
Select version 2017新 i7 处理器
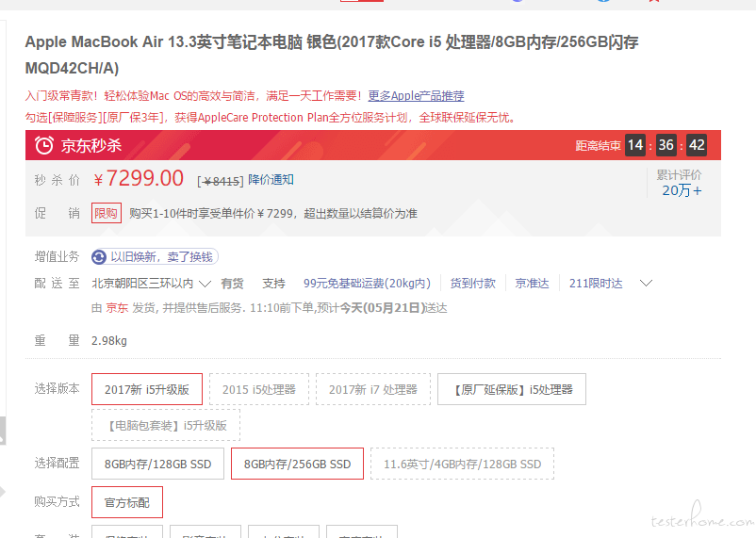pos(373,389)
